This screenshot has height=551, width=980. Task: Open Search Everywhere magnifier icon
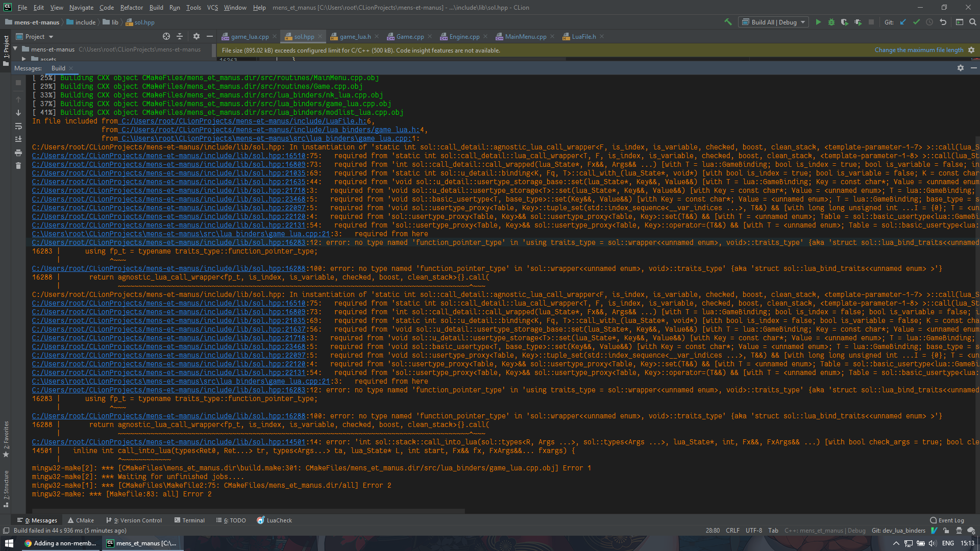coord(973,22)
